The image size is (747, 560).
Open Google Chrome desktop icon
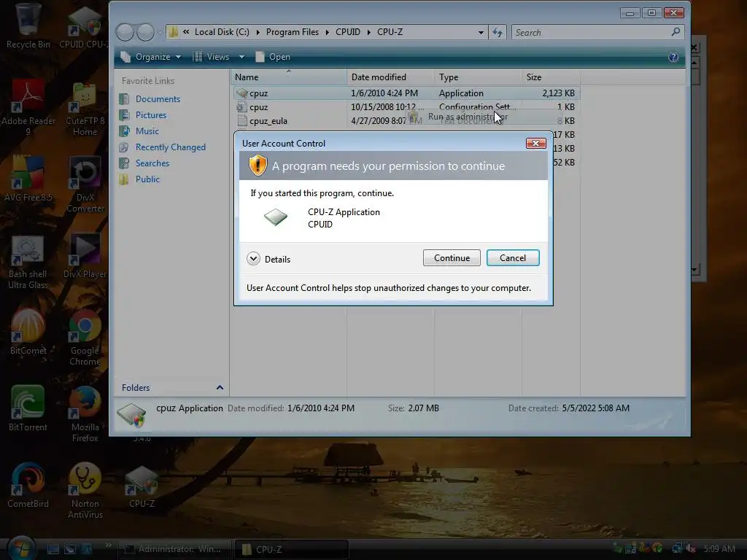click(85, 338)
